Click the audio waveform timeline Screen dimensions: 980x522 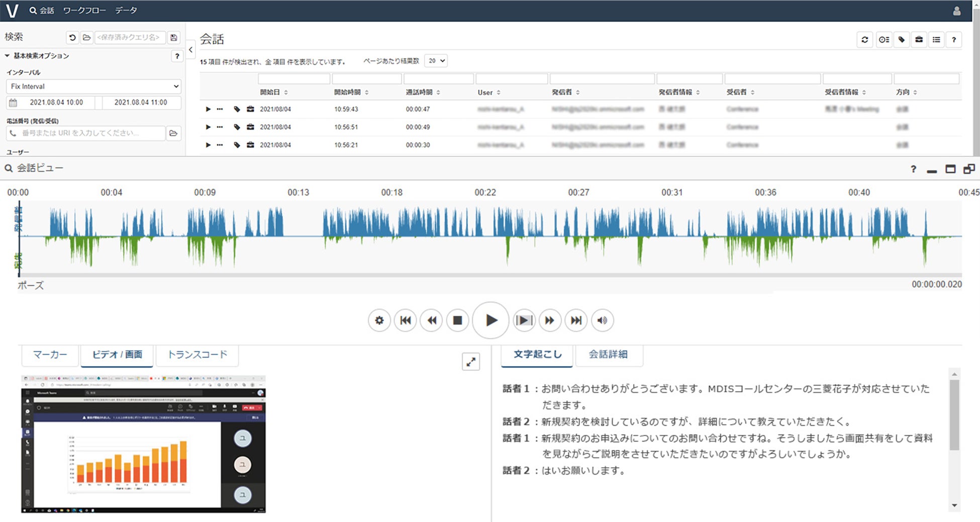[x=490, y=236]
